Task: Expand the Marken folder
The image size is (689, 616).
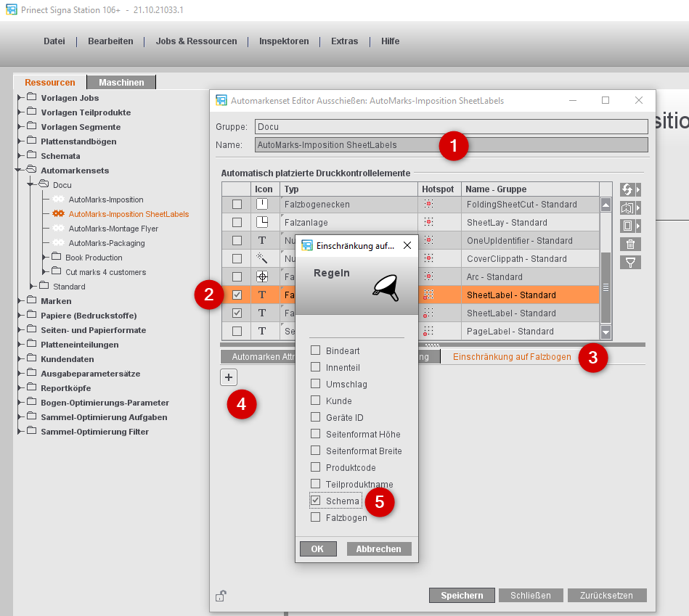Action: (20, 300)
